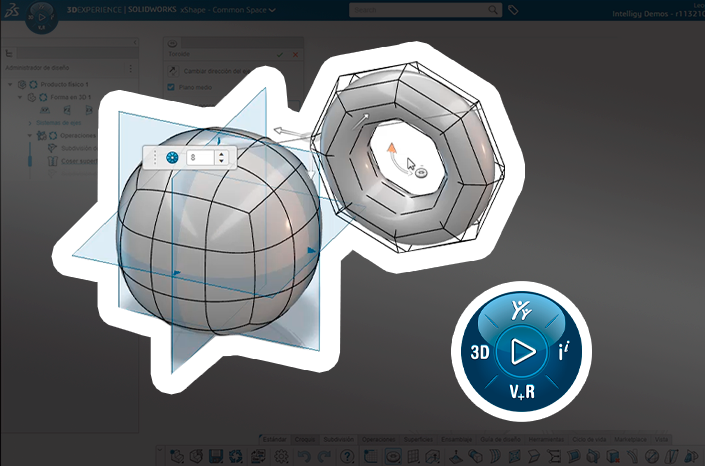Increase the segment count with the up arrow
The image size is (705, 466).
pyautogui.click(x=221, y=154)
